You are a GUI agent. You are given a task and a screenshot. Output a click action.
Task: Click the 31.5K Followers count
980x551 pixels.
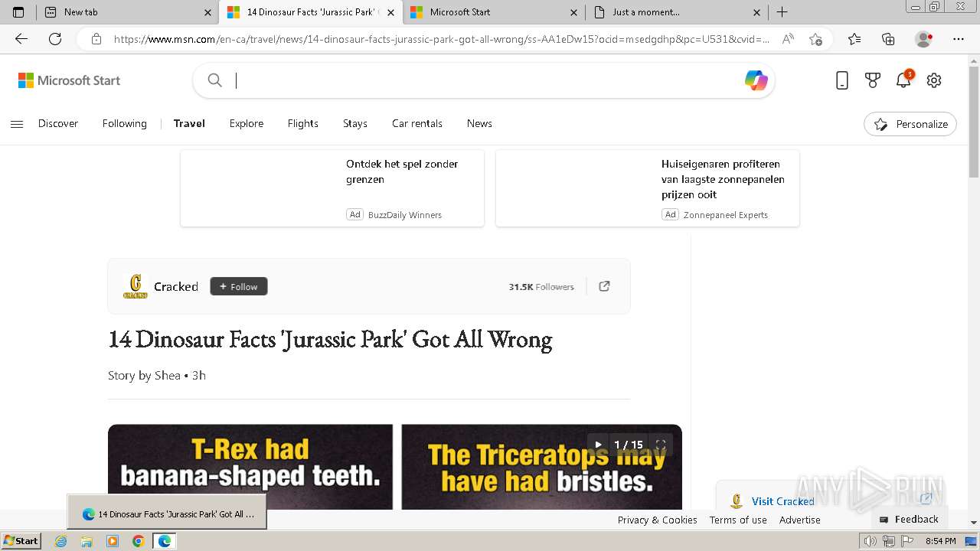click(x=541, y=286)
